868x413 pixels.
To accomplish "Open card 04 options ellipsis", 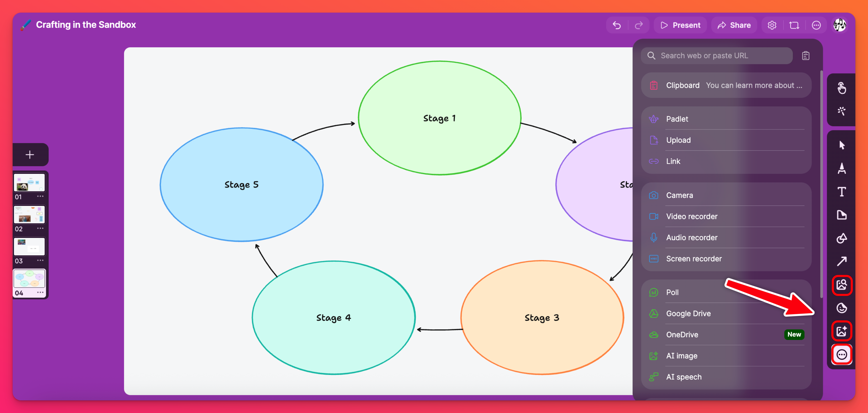I will click(x=40, y=293).
